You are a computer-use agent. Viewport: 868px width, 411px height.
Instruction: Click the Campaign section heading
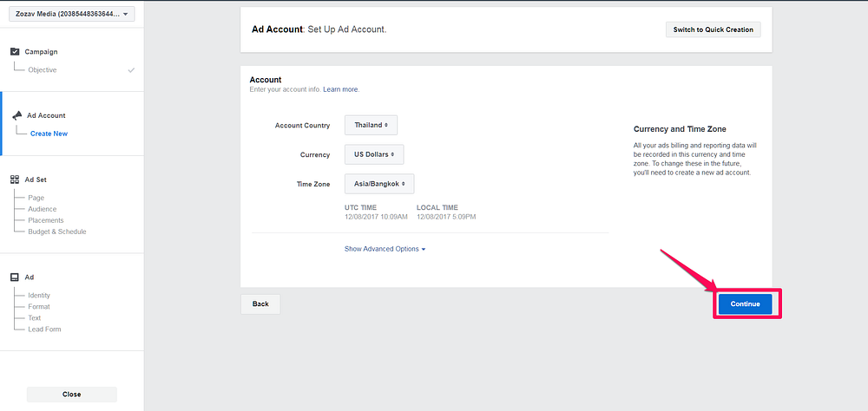pos(41,52)
